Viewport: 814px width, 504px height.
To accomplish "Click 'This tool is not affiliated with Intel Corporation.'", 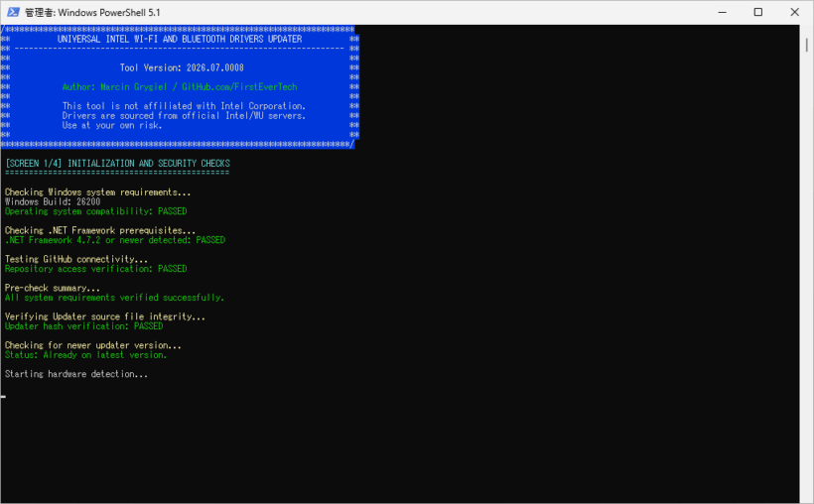I will pyautogui.click(x=184, y=106).
